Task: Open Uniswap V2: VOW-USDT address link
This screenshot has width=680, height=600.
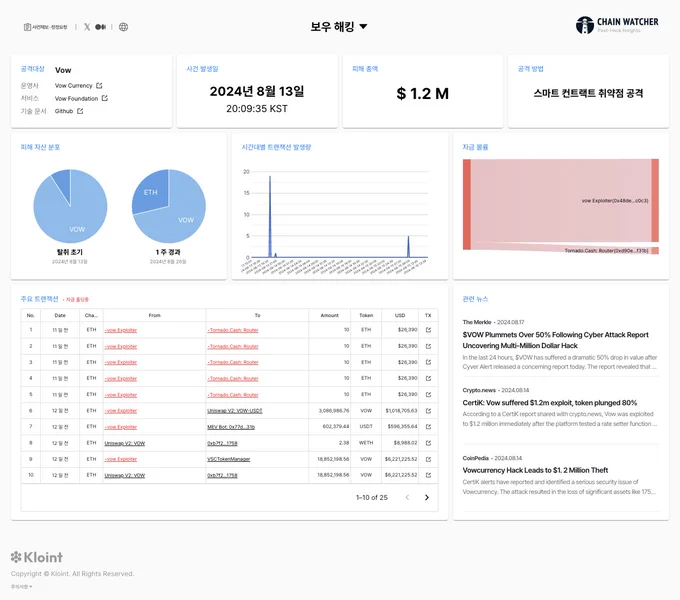Action: tap(235, 411)
